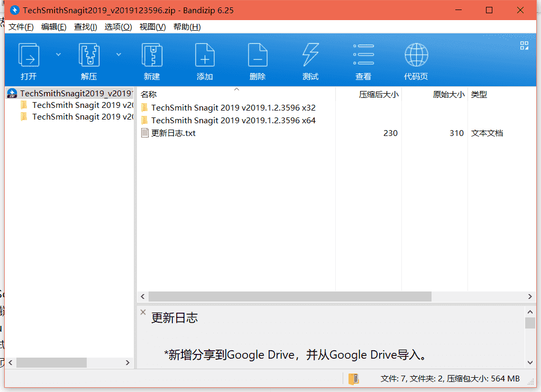
Task: Click the file list scroll left arrow
Action: 143,296
